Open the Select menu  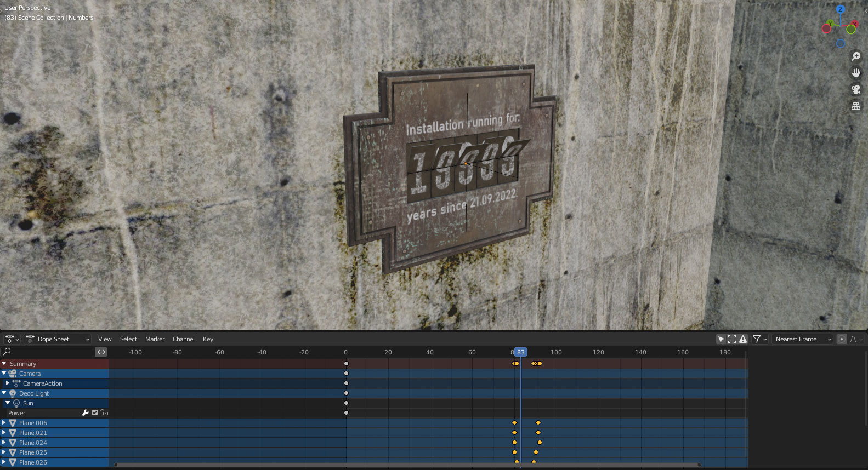(x=129, y=339)
